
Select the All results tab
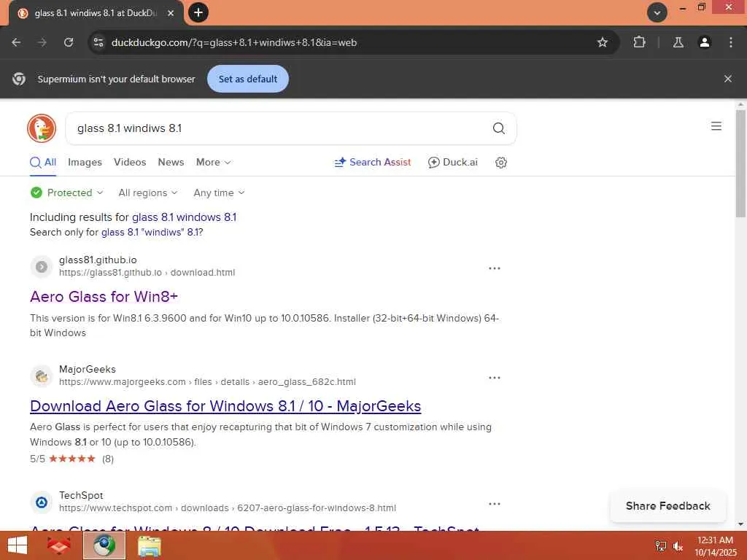(x=43, y=163)
